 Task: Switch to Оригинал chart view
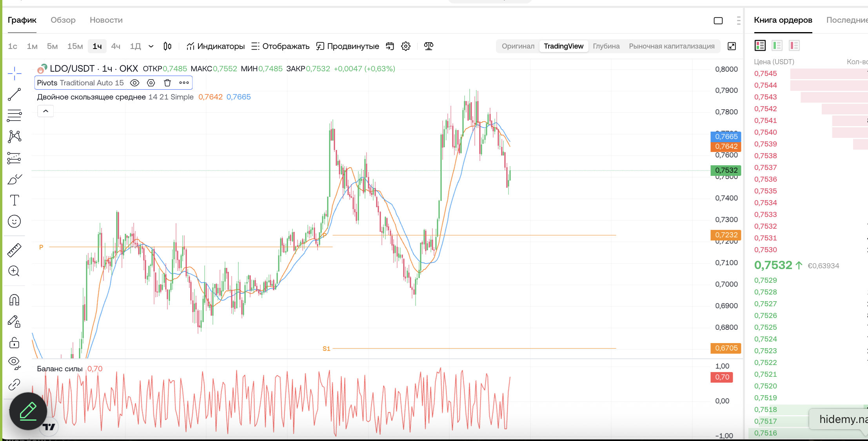(x=518, y=46)
